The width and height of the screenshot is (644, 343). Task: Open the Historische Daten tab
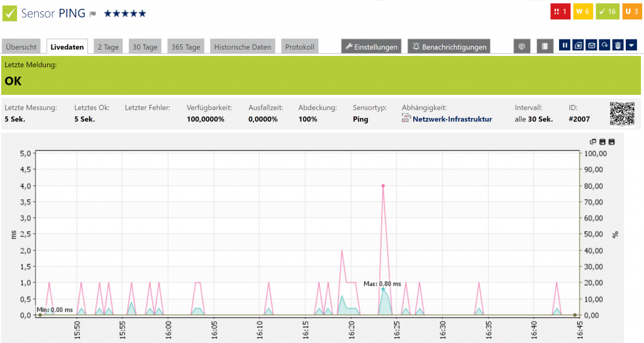(243, 47)
